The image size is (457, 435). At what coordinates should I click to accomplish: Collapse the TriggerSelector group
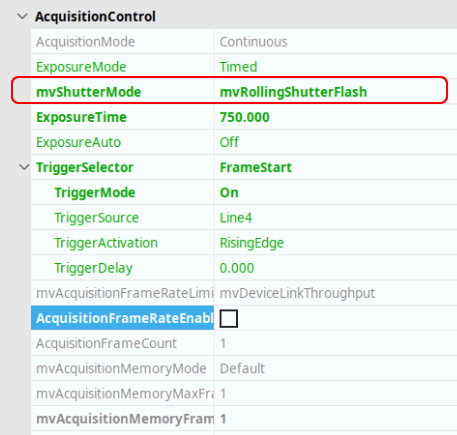pyautogui.click(x=24, y=167)
